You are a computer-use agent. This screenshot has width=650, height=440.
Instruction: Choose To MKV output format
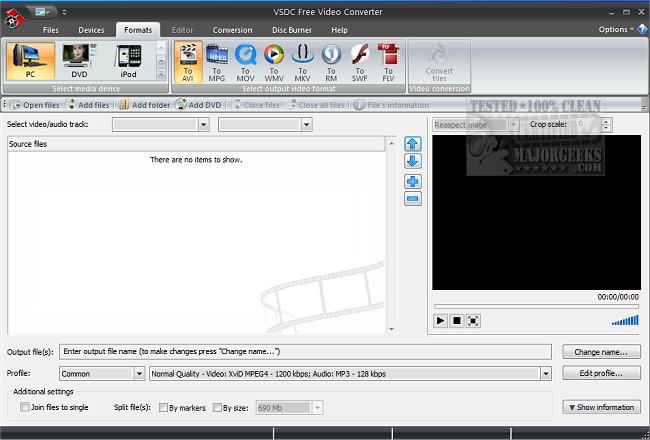point(302,62)
